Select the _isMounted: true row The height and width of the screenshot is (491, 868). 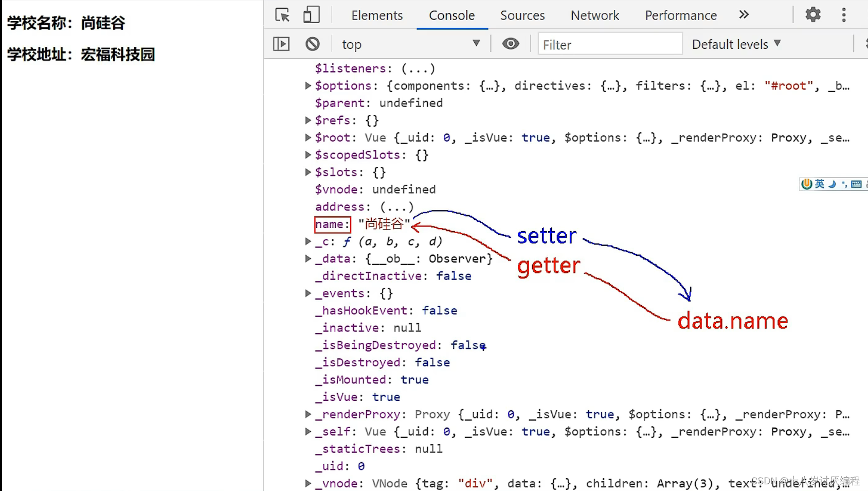click(x=372, y=379)
